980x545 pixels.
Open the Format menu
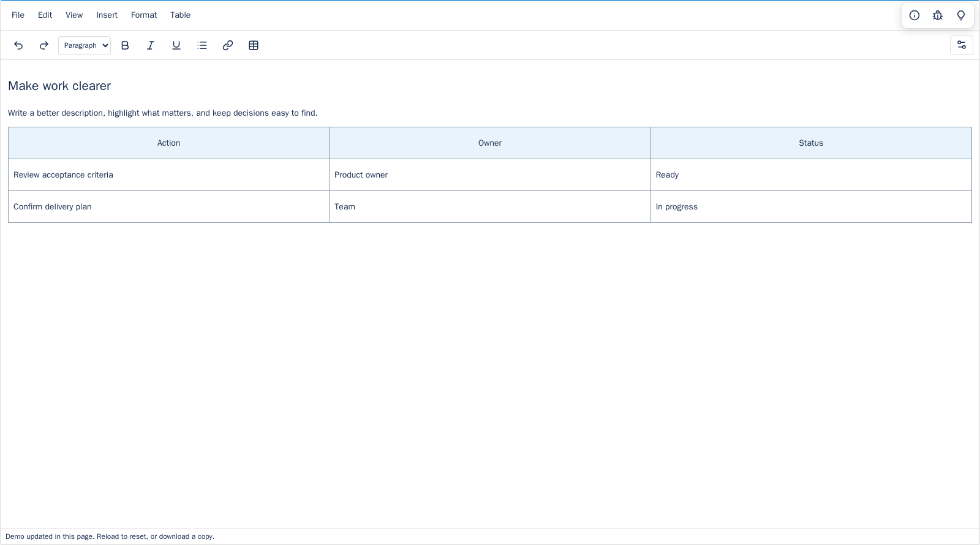click(144, 15)
